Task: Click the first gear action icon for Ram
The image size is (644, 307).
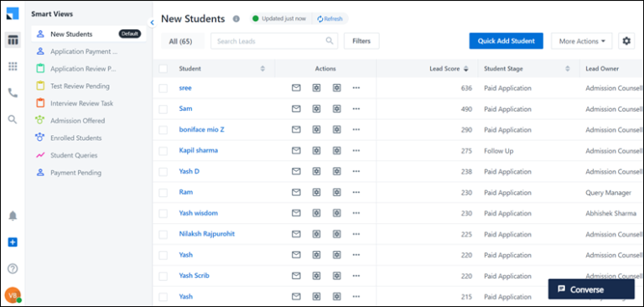Action: (316, 192)
